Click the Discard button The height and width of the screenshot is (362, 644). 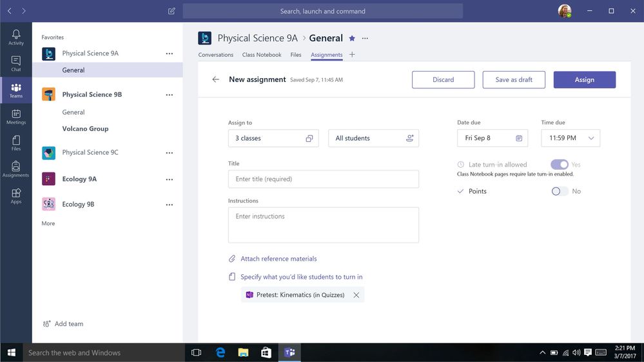click(x=443, y=80)
